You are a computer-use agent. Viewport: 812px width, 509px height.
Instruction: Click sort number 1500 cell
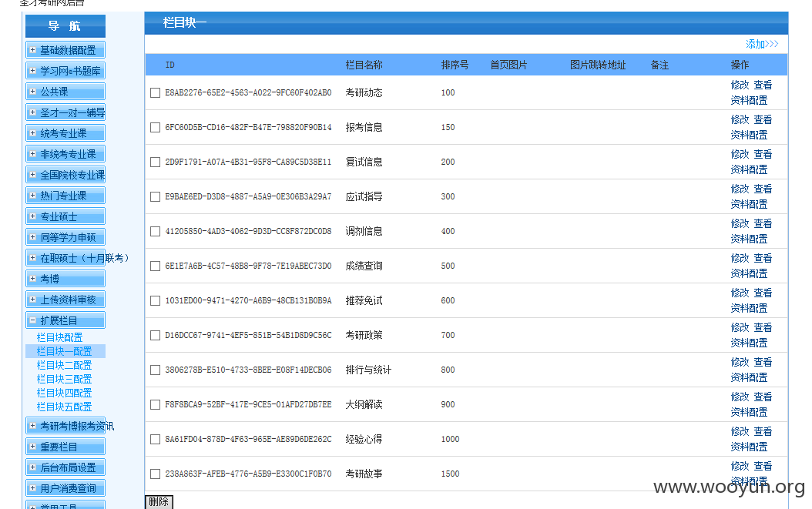coord(450,474)
